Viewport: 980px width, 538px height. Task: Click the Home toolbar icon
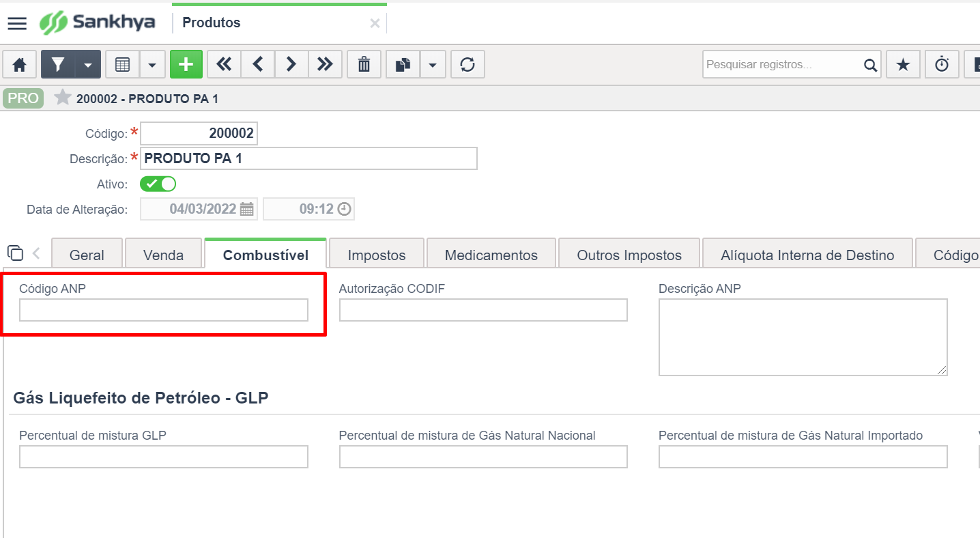(19, 63)
